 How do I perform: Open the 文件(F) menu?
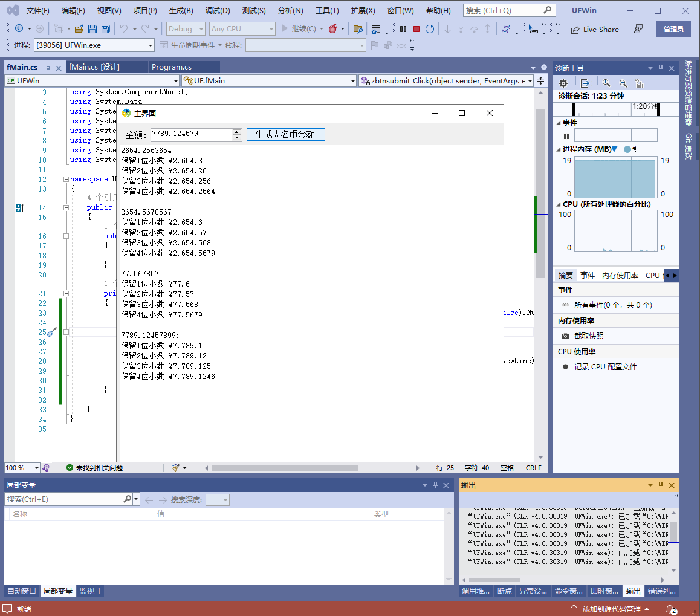[38, 11]
